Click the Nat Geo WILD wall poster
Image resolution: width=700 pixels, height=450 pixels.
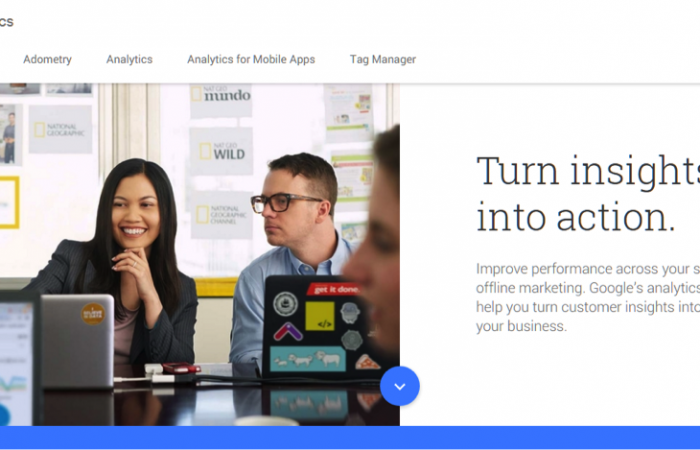tap(221, 151)
